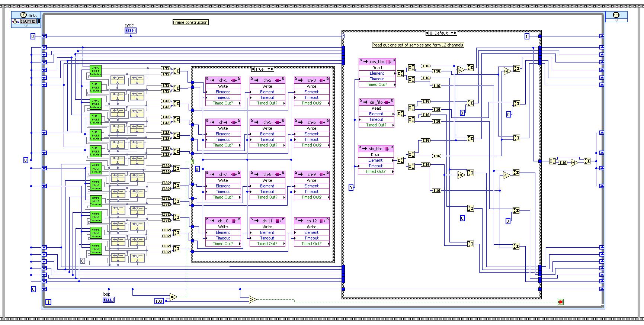The image size is (644, 325).
Task: Select the loop iteration terminal i
Action: click(x=48, y=302)
